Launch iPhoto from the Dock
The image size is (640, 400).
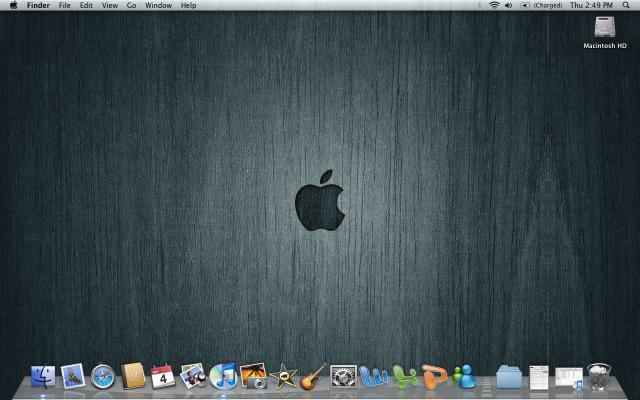coord(253,376)
